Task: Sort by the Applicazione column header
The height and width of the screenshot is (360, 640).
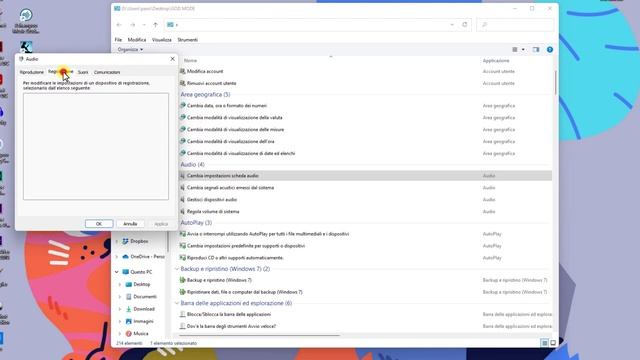Action: point(496,60)
